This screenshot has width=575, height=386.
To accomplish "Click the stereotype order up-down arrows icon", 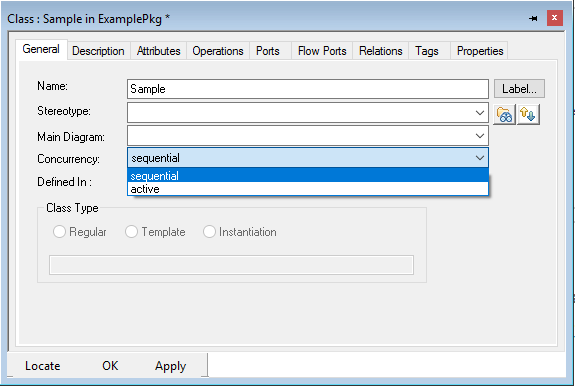I will 528,115.
